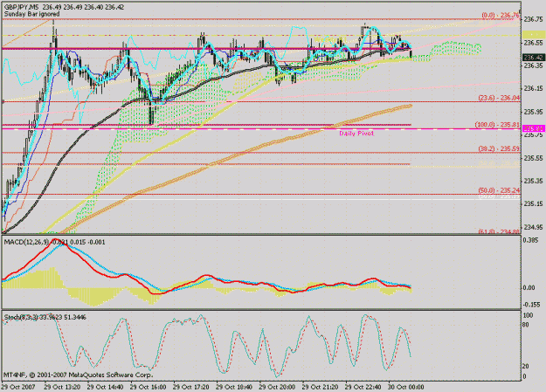
Task: Click 20 on the Stochastic scale
Action: click(527, 366)
